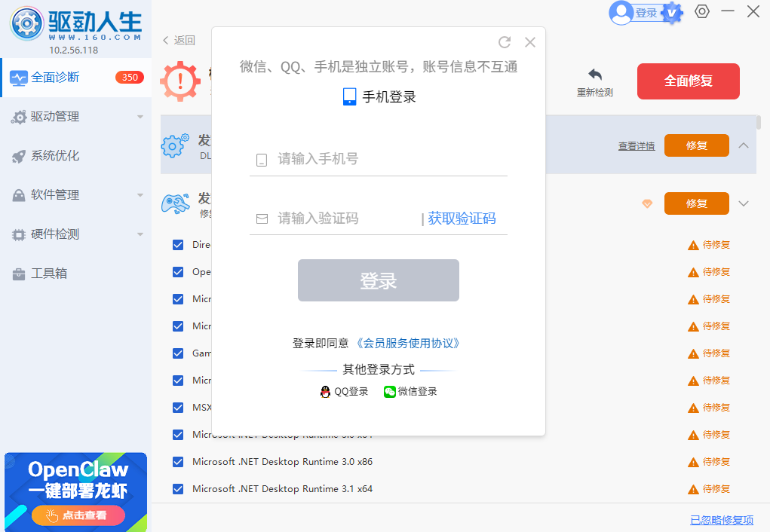This screenshot has width=770, height=532.
Task: Uncheck the MSX... item checkbox
Action: pyautogui.click(x=178, y=408)
